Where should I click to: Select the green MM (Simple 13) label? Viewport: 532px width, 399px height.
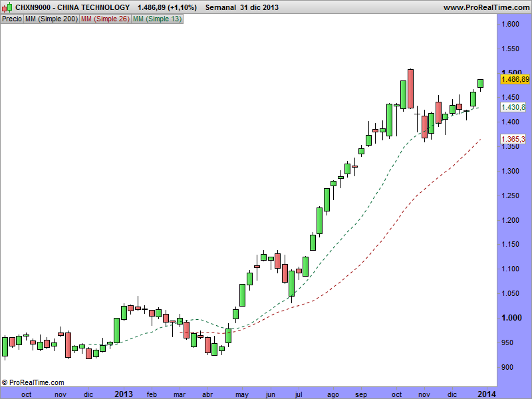(x=157, y=19)
